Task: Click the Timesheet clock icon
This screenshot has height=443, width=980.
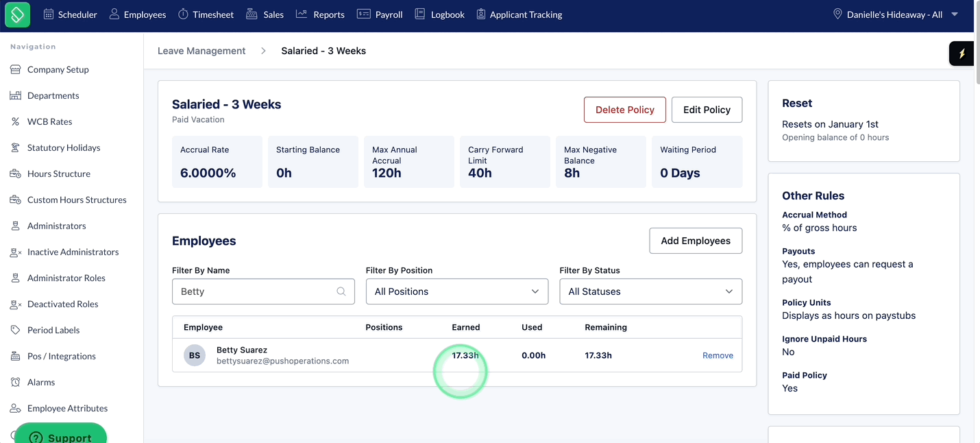Action: (x=183, y=14)
